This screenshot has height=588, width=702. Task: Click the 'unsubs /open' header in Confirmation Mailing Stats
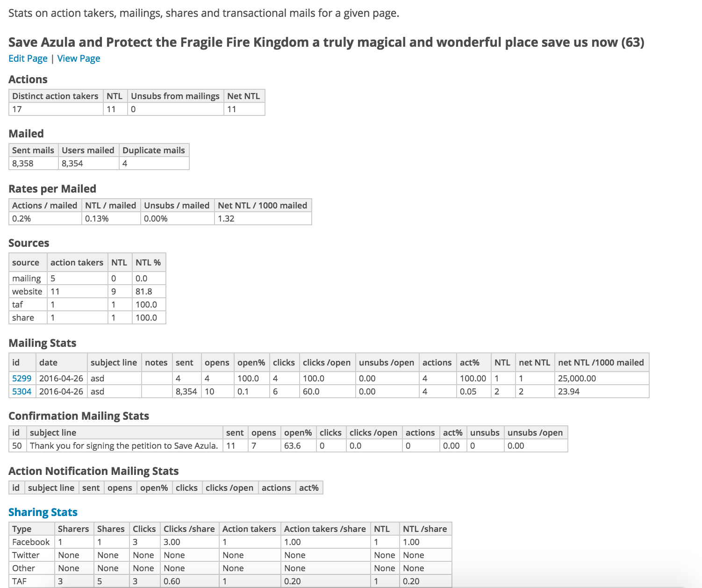535,432
